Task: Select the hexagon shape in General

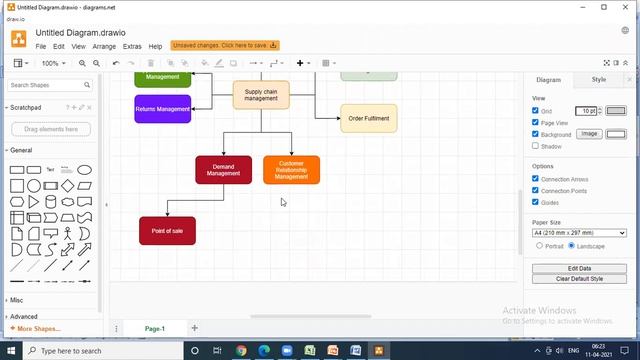Action: 17,202
